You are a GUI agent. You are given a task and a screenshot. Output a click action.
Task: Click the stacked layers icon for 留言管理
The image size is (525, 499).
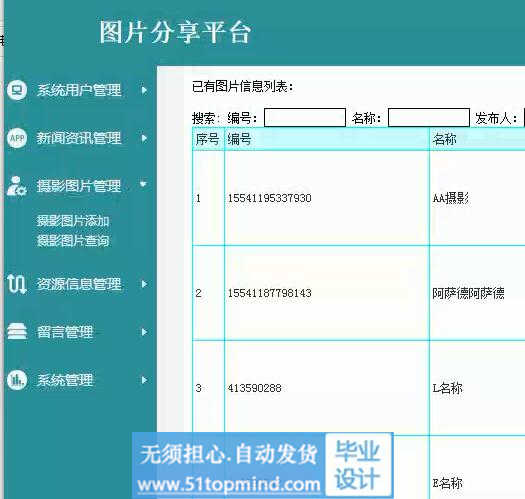17,332
